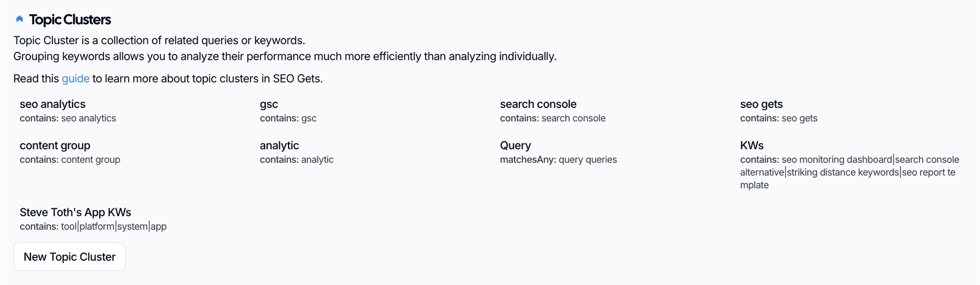
Task: Select the gsc topic cluster
Action: (269, 104)
